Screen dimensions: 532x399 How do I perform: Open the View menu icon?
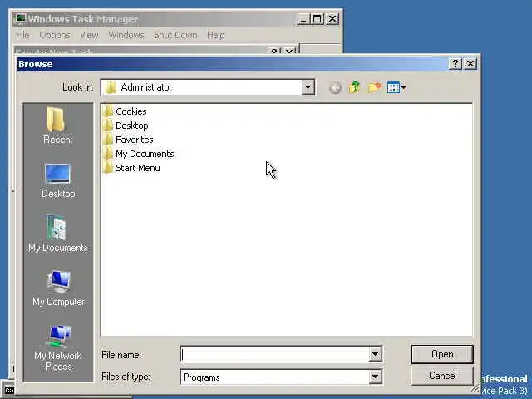[396, 87]
